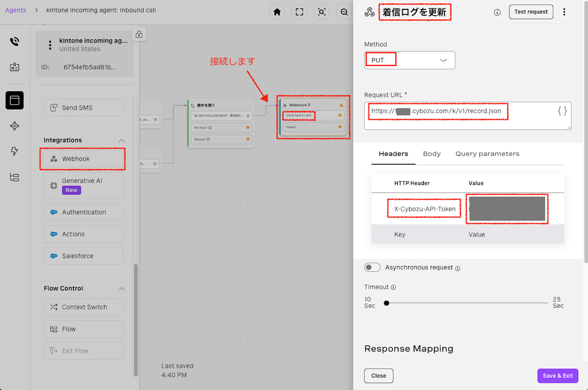Open webhook panel info icon
The width and height of the screenshot is (588, 390).
point(497,12)
